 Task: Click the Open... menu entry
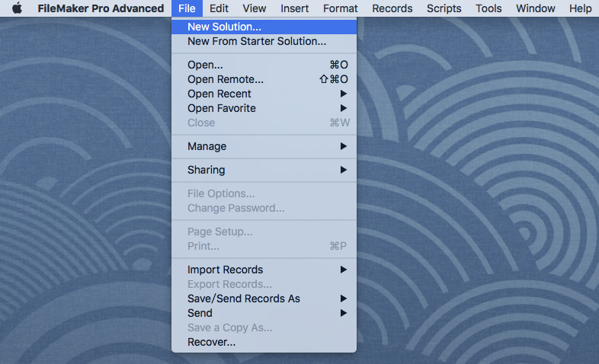click(264, 65)
